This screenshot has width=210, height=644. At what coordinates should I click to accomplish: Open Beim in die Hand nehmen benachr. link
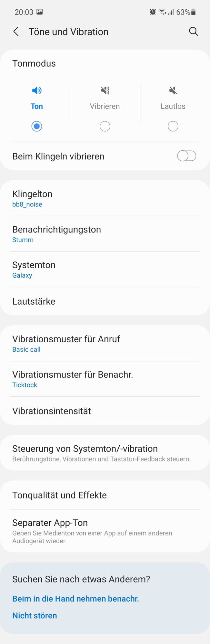point(75,599)
